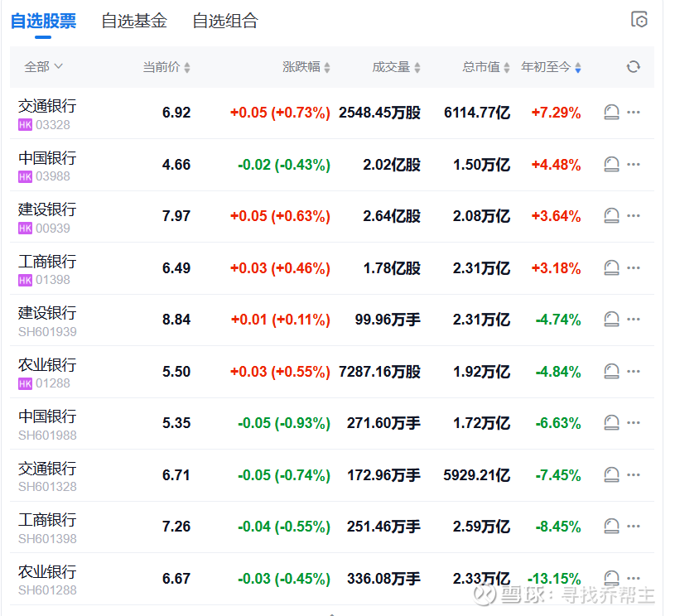Sort the list by 总市值
The width and height of the screenshot is (675, 616).
tap(485, 67)
